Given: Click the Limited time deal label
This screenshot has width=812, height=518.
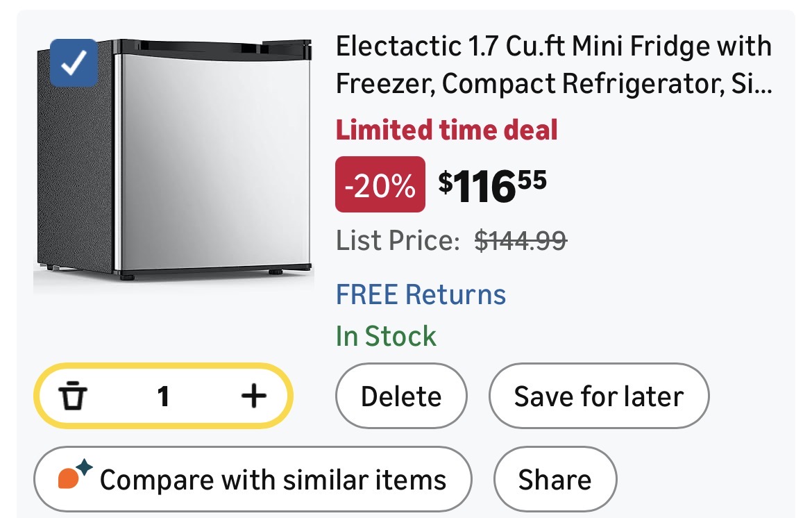Looking at the screenshot, I should coord(446,130).
